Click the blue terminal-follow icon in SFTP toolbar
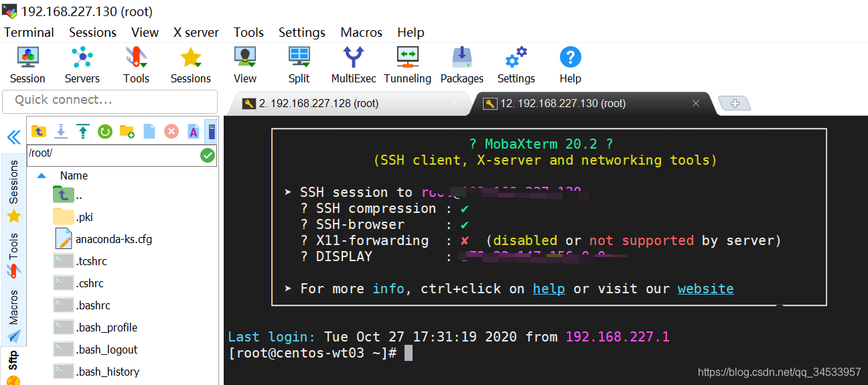Image resolution: width=868 pixels, height=385 pixels. [x=211, y=130]
